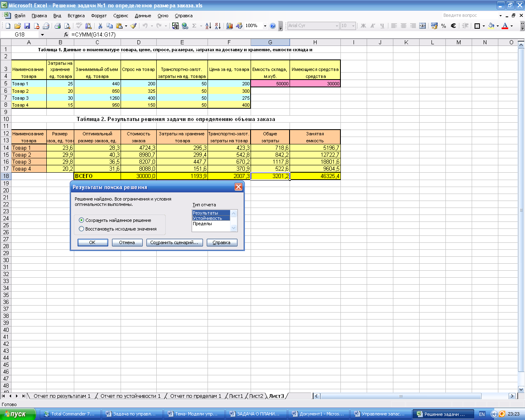This screenshot has width=525, height=420.
Task: Click the New workbook icon
Action: click(x=8, y=26)
